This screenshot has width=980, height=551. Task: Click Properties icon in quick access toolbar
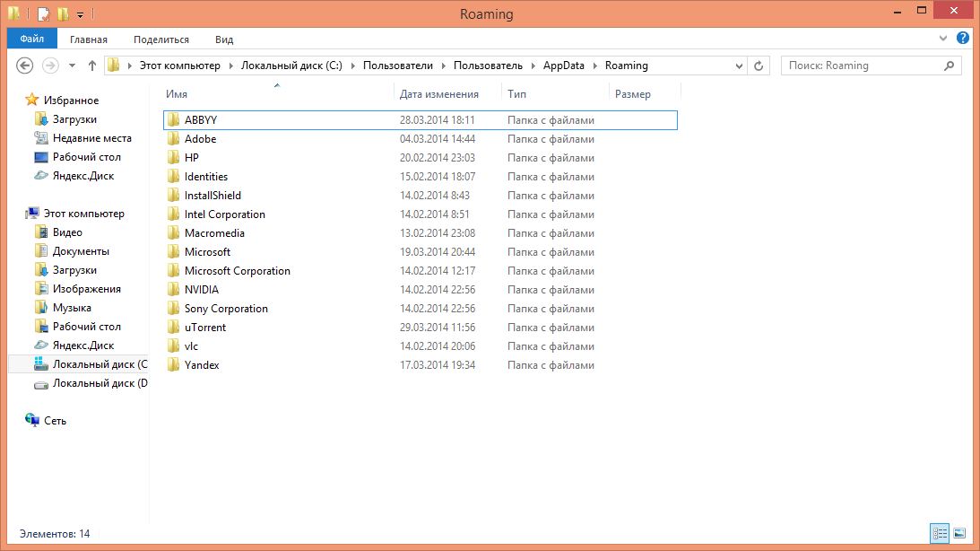tap(43, 13)
